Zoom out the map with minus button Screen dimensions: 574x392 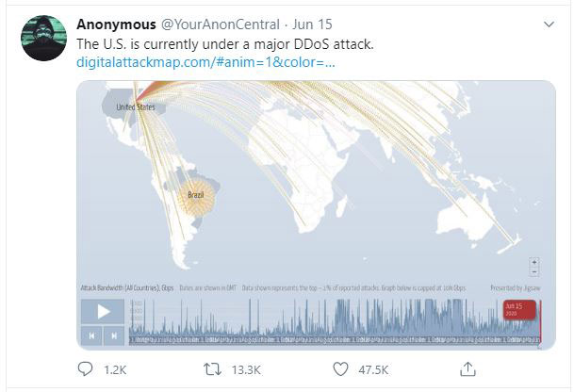pos(534,271)
